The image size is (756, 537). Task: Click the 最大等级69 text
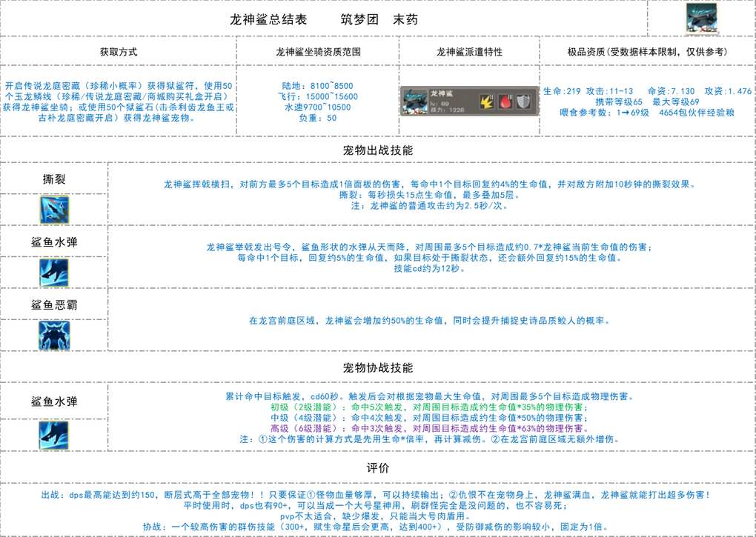(676, 101)
